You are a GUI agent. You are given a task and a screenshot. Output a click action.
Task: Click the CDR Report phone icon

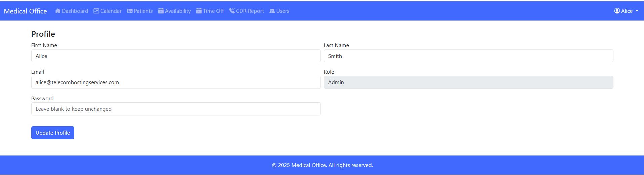[x=232, y=11]
